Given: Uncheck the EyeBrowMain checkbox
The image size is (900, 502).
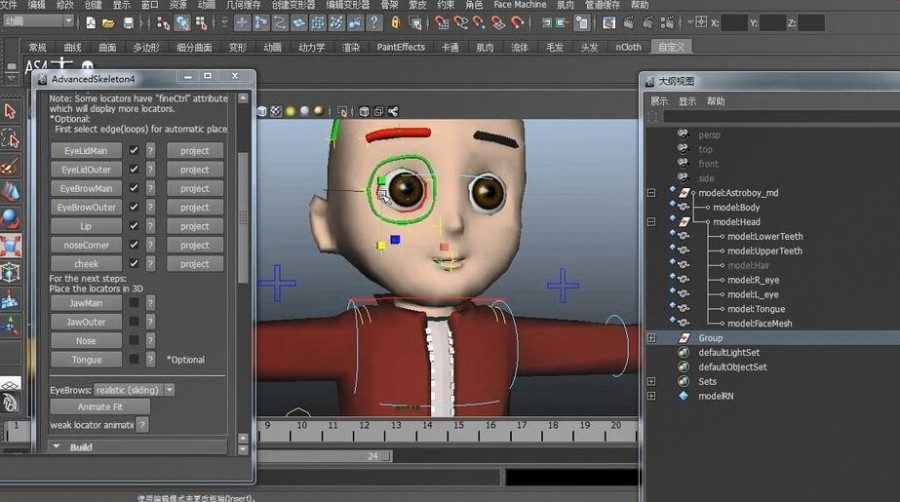Looking at the screenshot, I should tap(134, 188).
